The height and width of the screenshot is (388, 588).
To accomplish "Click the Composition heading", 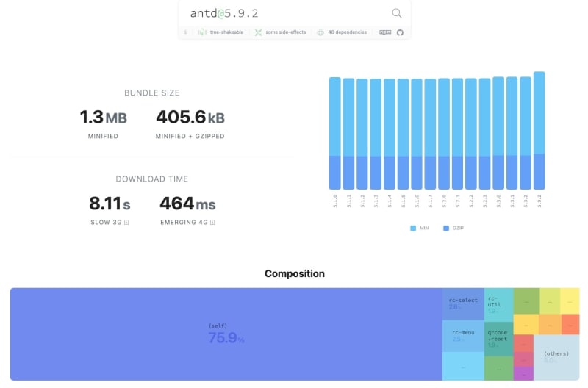I will coord(295,273).
